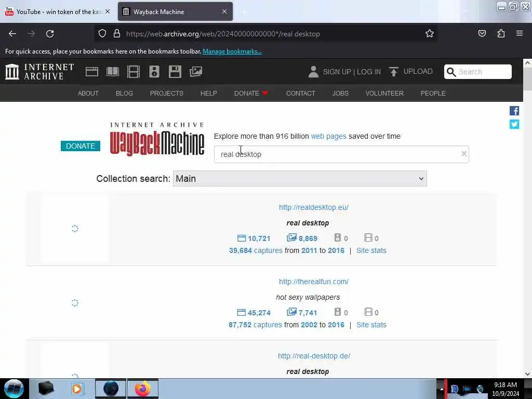The width and height of the screenshot is (532, 399).
Task: Click the dark globe taskbar icon
Action: pos(111,389)
